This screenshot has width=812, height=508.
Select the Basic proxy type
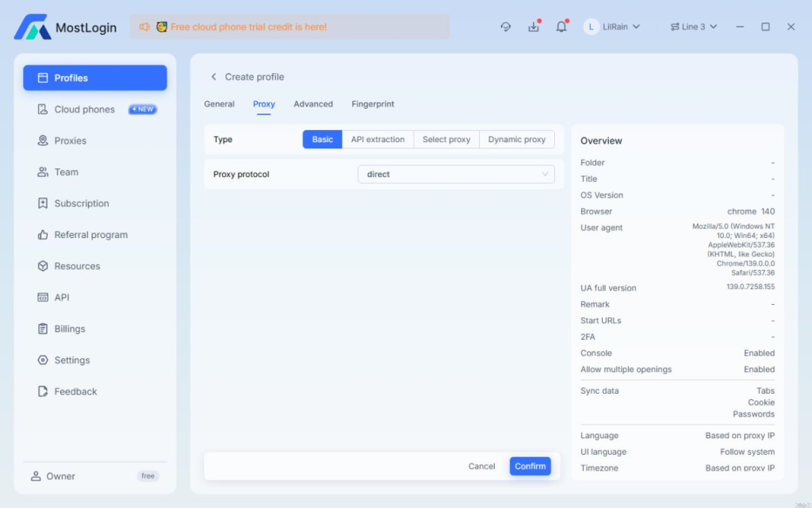[323, 140]
